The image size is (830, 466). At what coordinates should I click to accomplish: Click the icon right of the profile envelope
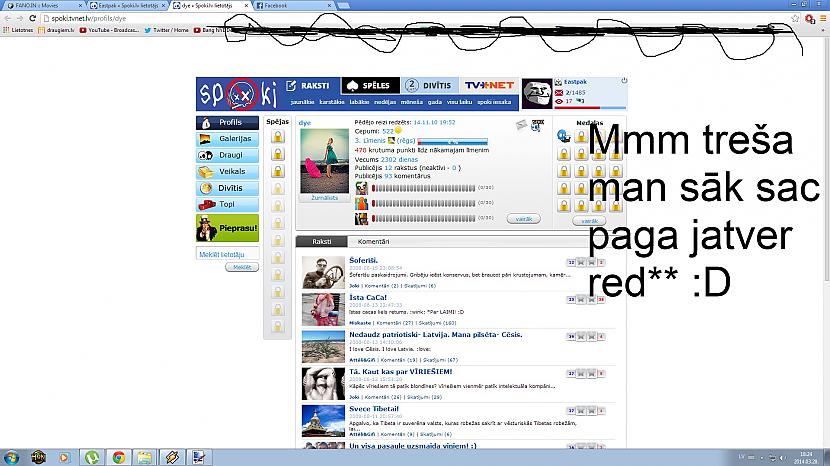537,126
